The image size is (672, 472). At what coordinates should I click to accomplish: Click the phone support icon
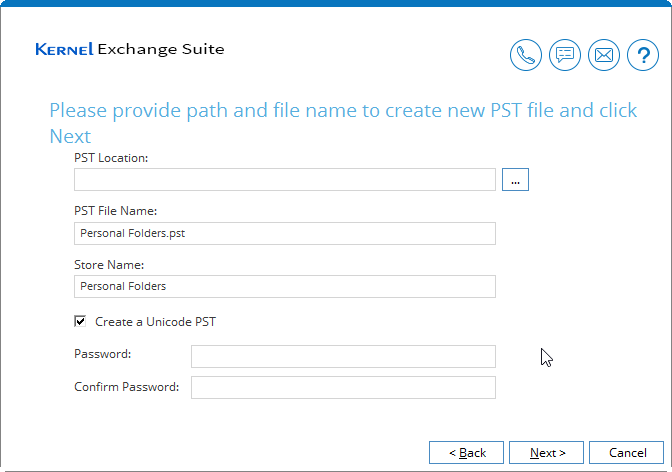click(526, 55)
